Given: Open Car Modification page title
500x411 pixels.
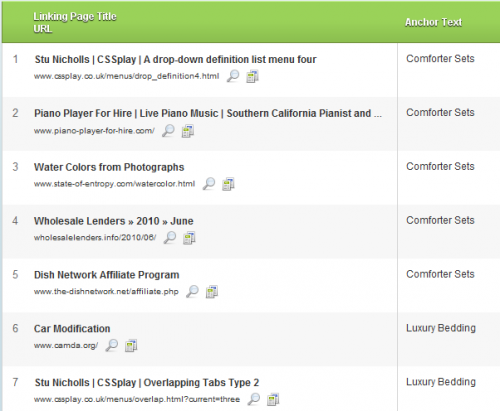Looking at the screenshot, I should [x=72, y=329].
